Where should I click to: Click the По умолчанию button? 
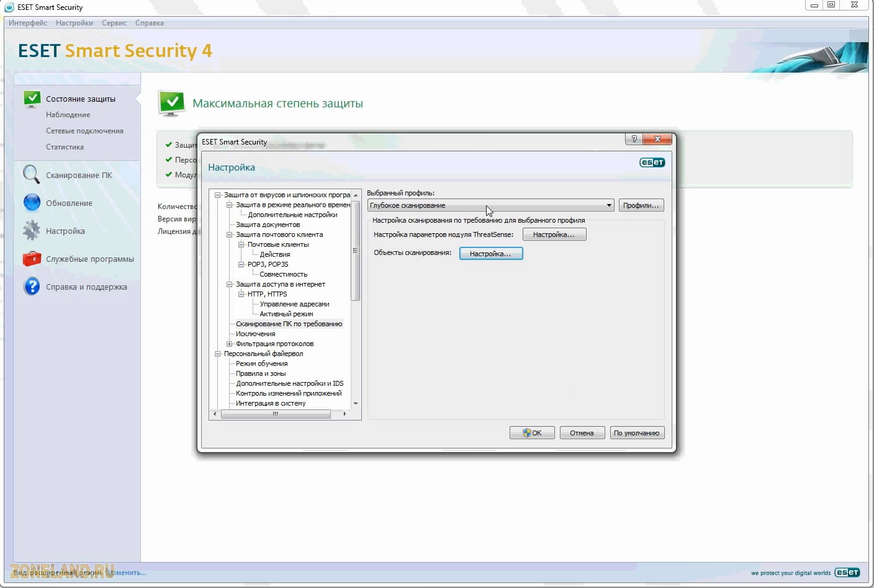pos(637,433)
